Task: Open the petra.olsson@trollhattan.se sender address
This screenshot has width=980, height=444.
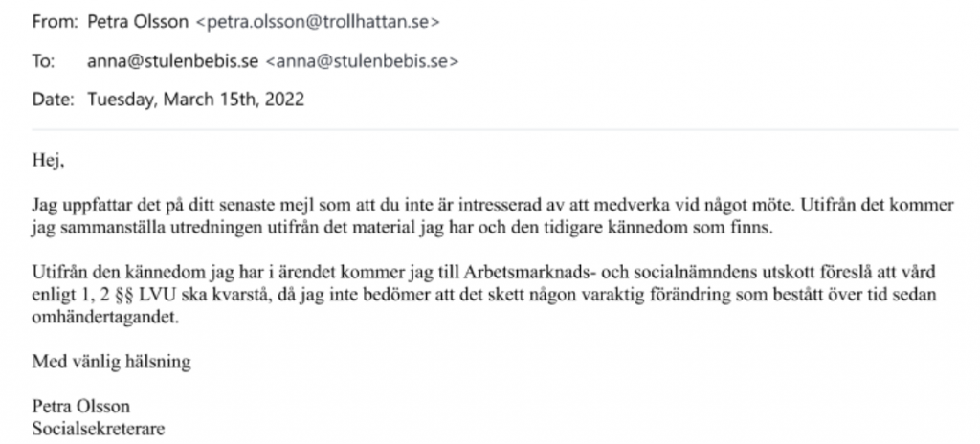Action: tap(318, 23)
